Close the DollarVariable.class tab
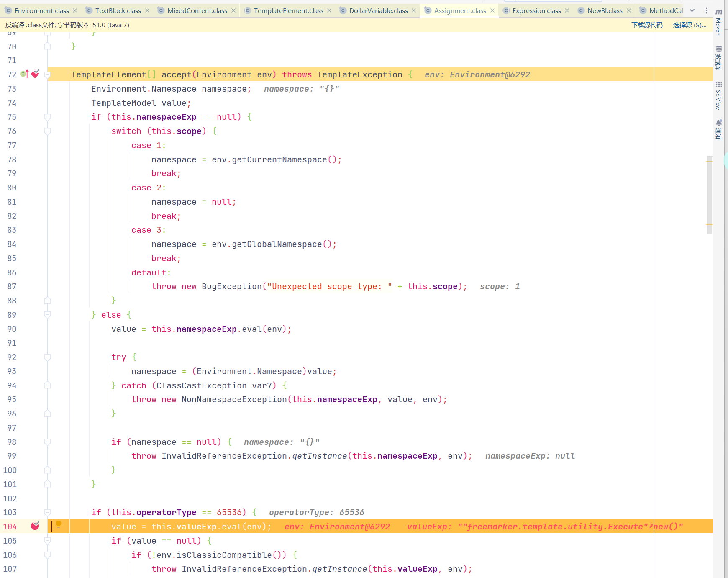This screenshot has height=578, width=728. [414, 10]
